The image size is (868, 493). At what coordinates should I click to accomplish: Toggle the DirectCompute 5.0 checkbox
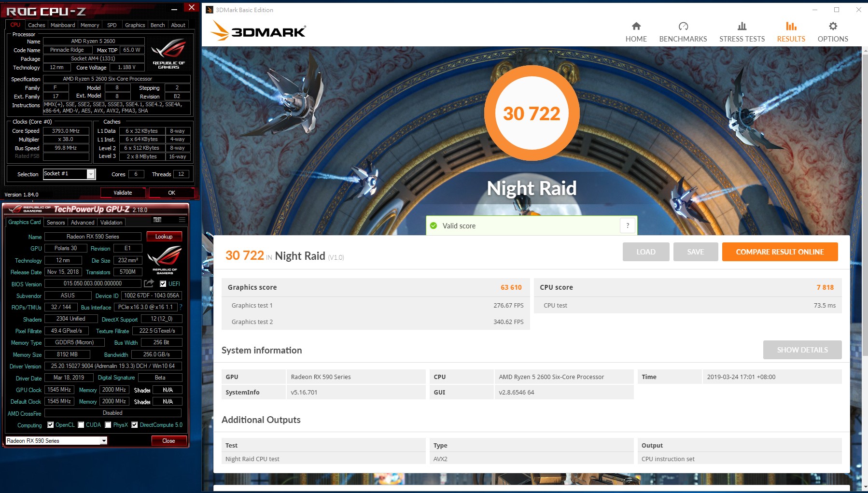(x=135, y=425)
